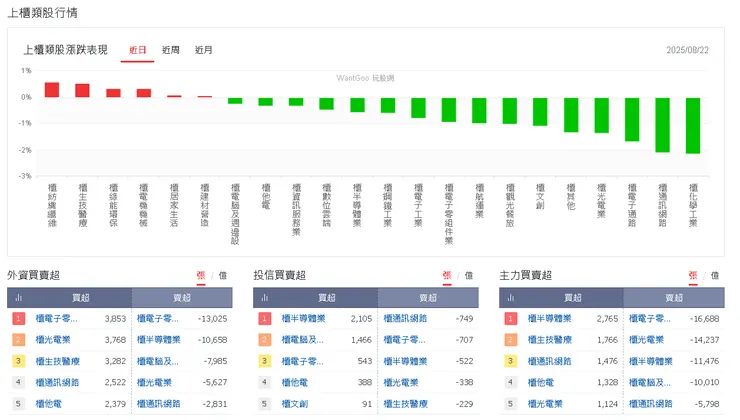The width and height of the screenshot is (740, 420).
Task: Click the red 櫃紡織纖維 bar in chart
Action: pos(52,90)
